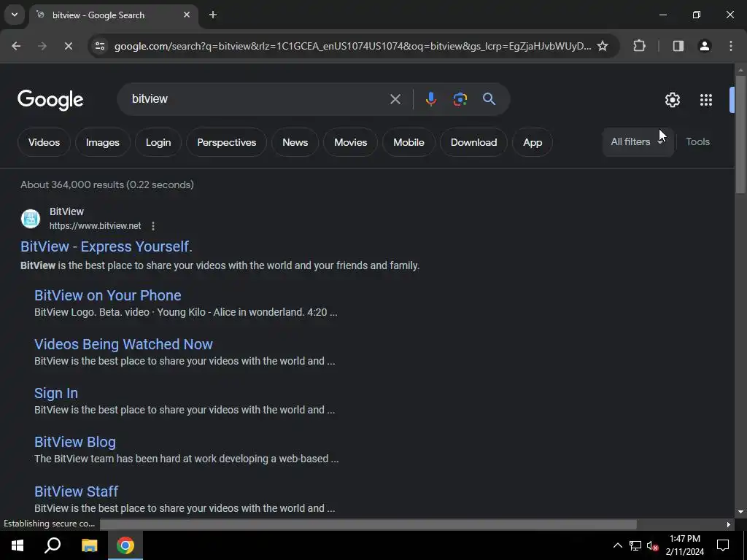Click the muted volume tray icon
Viewport: 747px width, 560px height.
coord(653,545)
